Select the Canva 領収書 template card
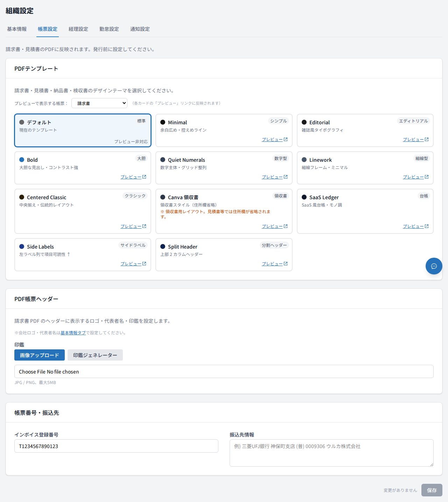 (x=224, y=211)
